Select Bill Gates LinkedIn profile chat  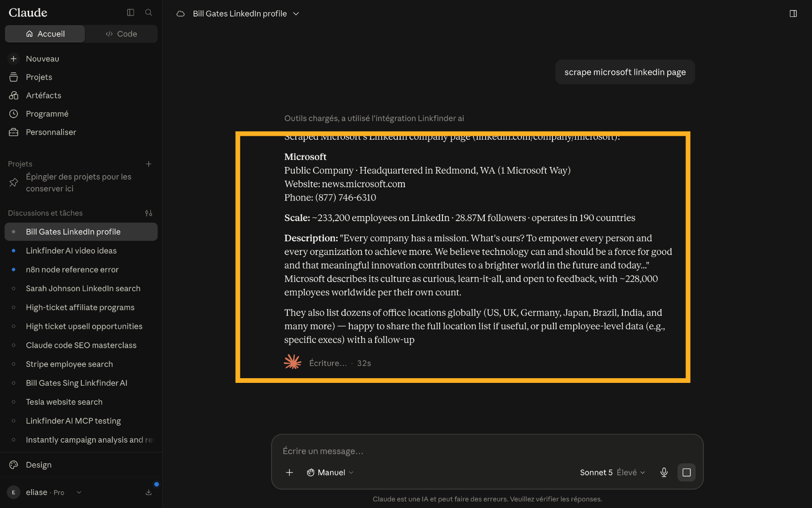pos(81,232)
